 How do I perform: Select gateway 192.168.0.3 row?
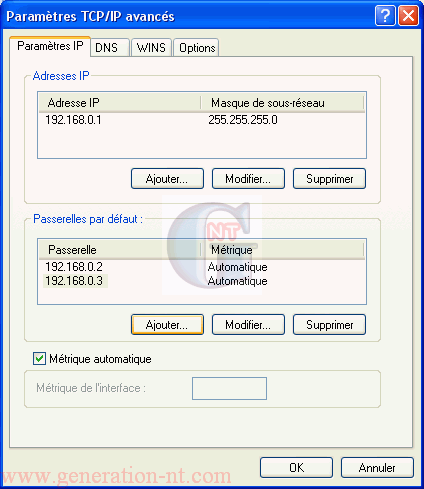click(x=202, y=281)
